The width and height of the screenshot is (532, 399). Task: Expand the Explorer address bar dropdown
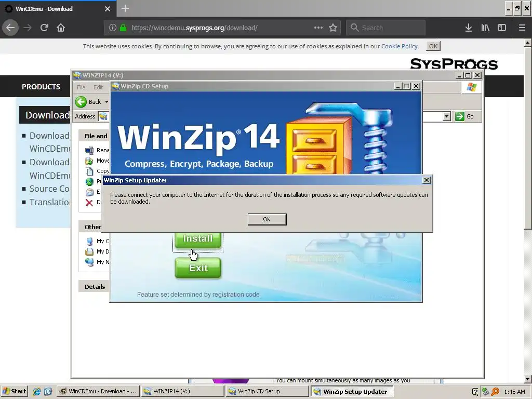(x=446, y=116)
